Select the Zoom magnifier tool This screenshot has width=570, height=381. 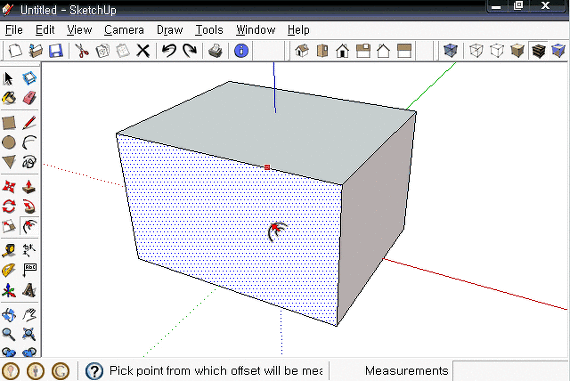9,334
